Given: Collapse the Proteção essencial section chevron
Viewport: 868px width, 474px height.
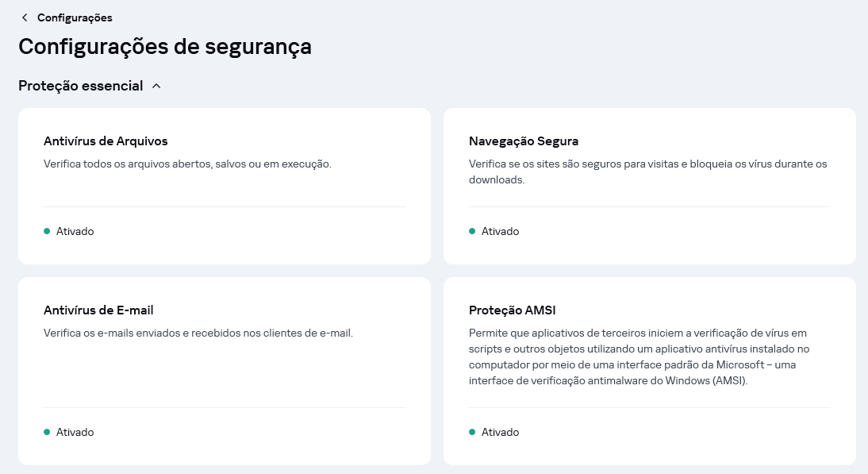Looking at the screenshot, I should point(156,86).
